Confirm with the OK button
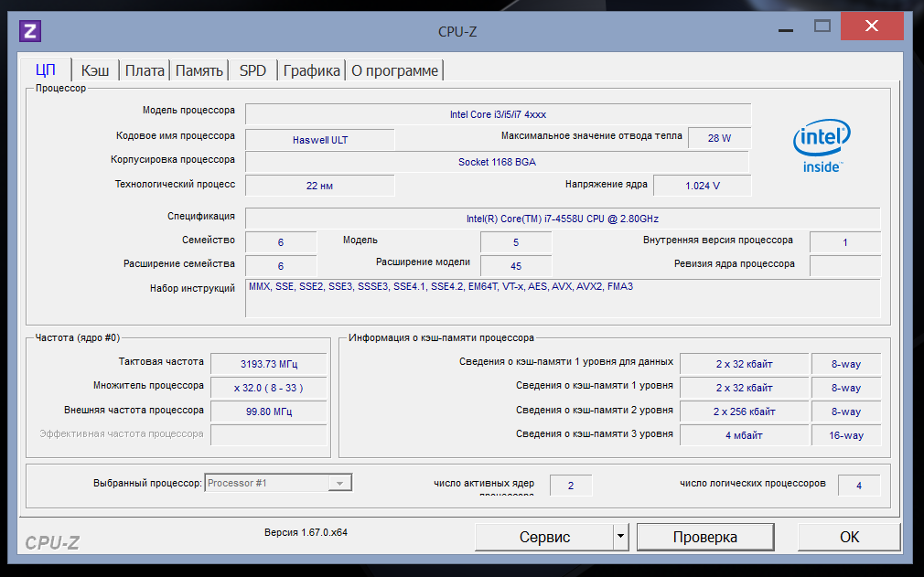The width and height of the screenshot is (924, 577). 849,537
